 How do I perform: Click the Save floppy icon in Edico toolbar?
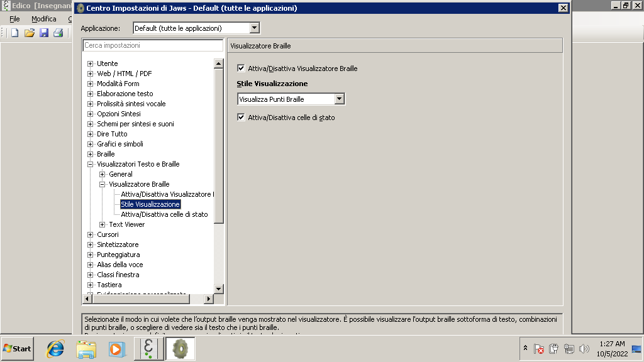tap(44, 33)
